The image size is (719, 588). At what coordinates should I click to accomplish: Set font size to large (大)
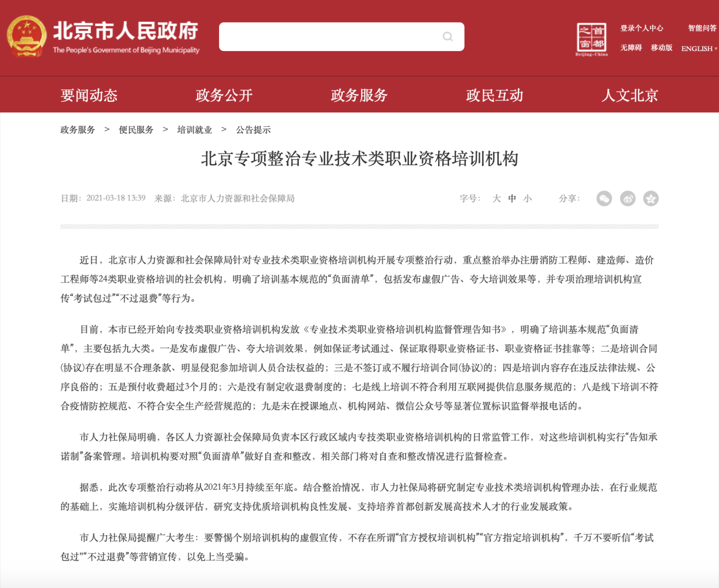[497, 198]
